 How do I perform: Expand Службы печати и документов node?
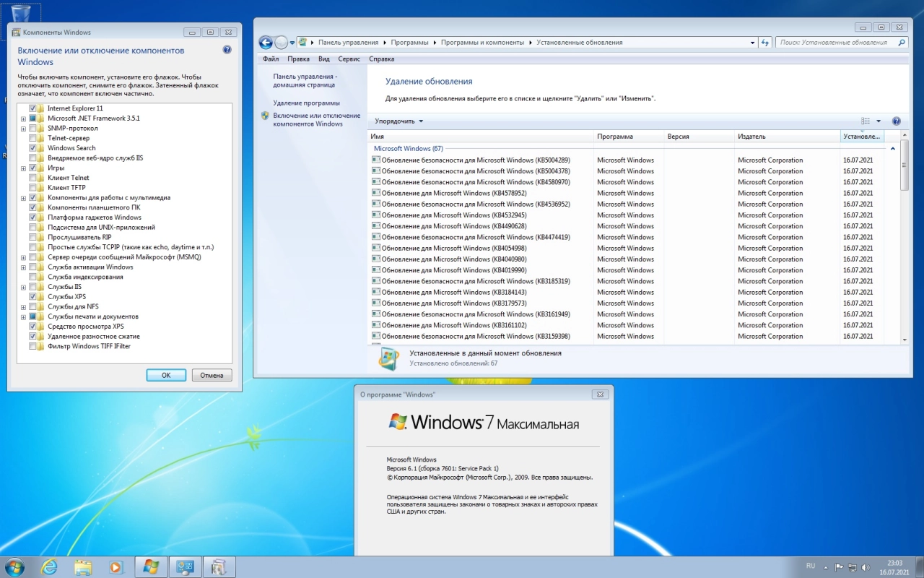(x=23, y=317)
